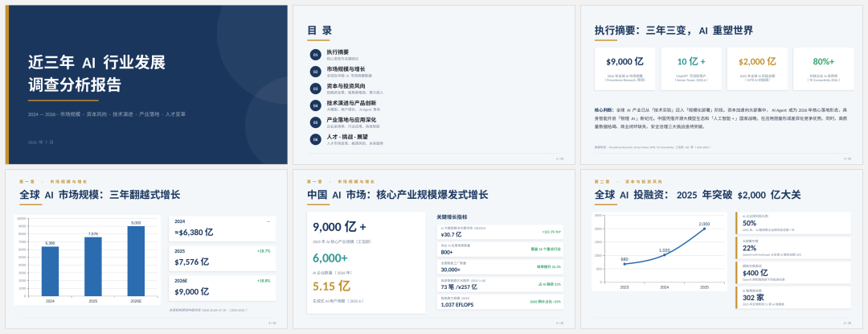Click the cover subtitle starting with 2024 — 2026
Image resolution: width=868 pixels, height=334 pixels.
(x=107, y=114)
